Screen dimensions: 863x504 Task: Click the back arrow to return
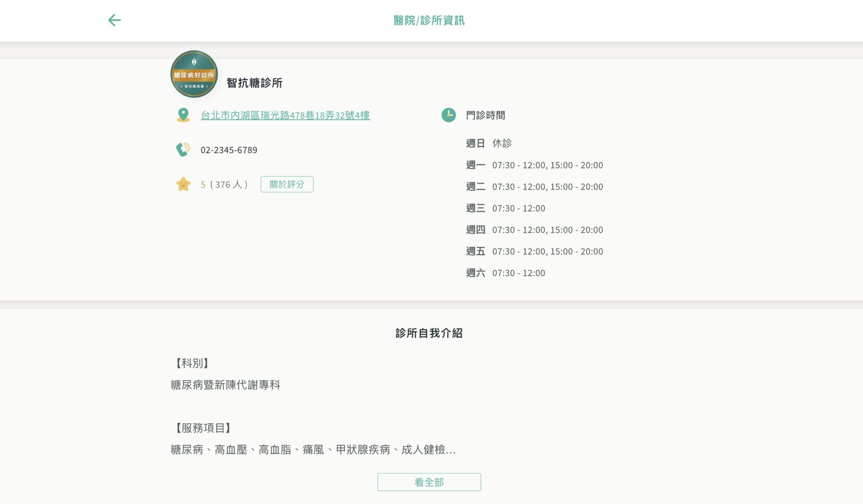point(115,20)
